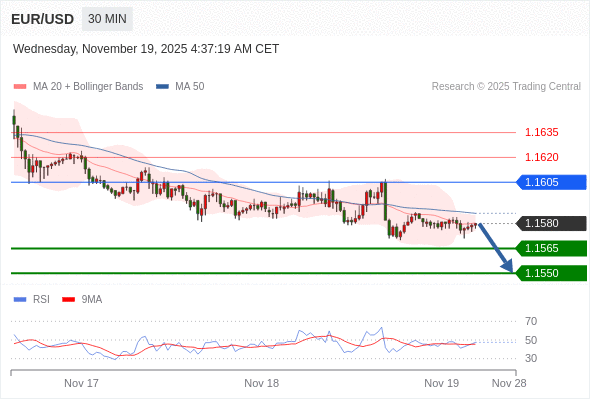Click the MA 20 + Bollinger Bands red swatch

pos(20,87)
